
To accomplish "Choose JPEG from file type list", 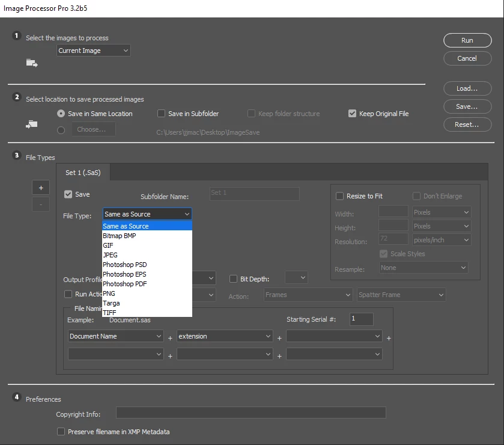I will (x=147, y=255).
